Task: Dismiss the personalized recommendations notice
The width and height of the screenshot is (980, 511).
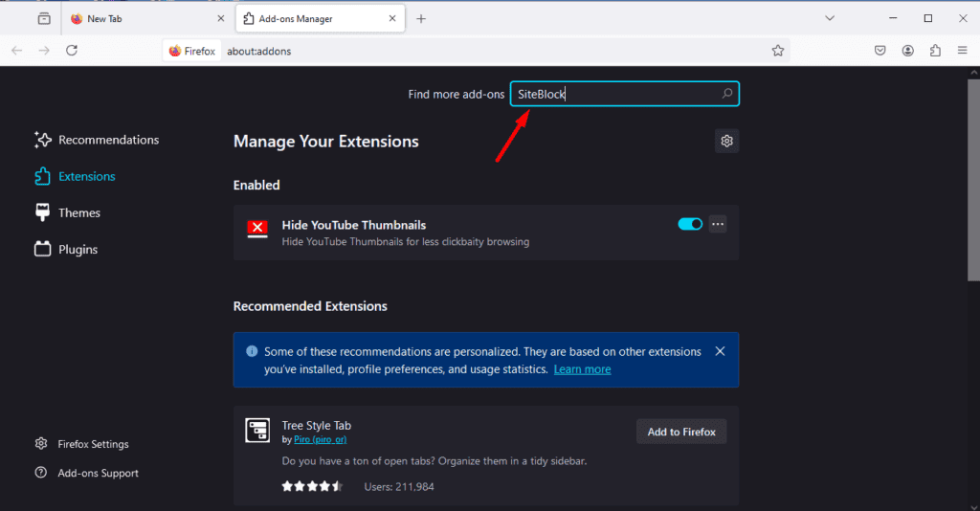Action: (720, 351)
